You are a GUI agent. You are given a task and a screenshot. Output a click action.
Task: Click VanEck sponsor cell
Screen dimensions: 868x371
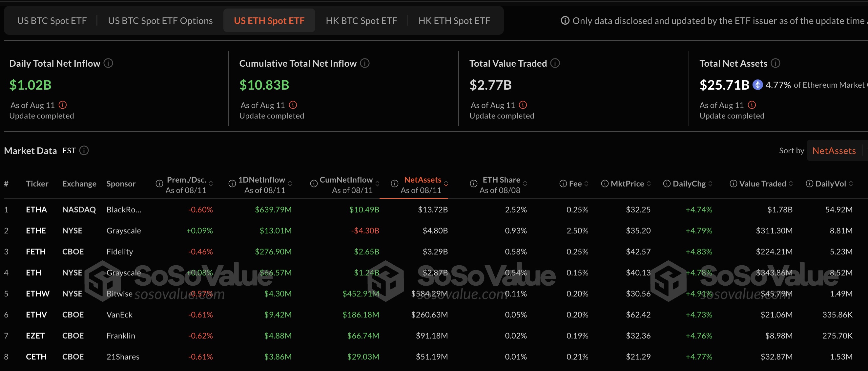click(119, 314)
